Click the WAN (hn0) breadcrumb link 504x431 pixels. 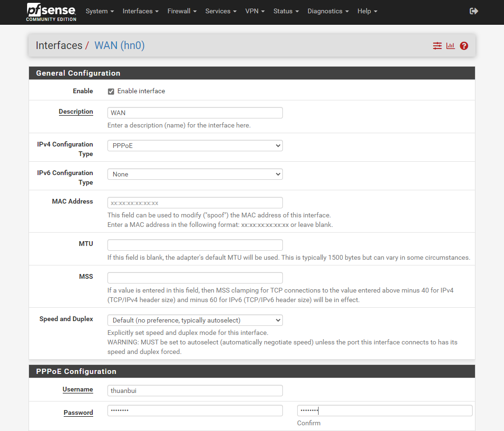pos(119,46)
